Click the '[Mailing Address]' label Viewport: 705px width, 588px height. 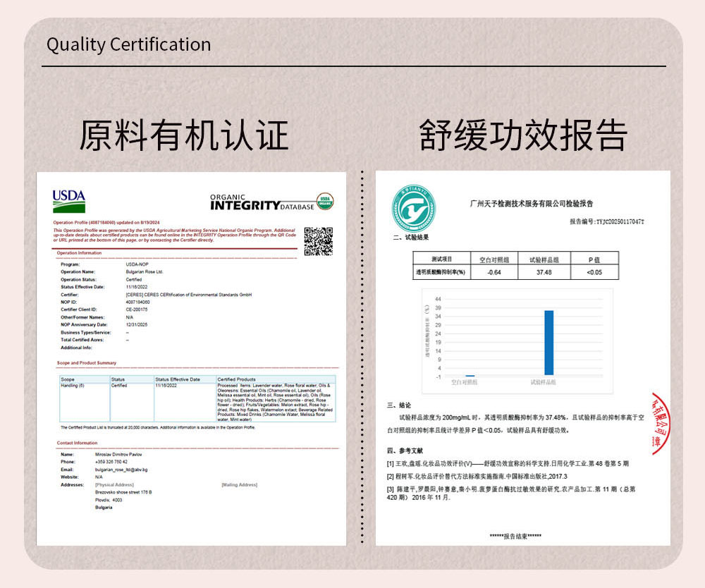(x=240, y=484)
